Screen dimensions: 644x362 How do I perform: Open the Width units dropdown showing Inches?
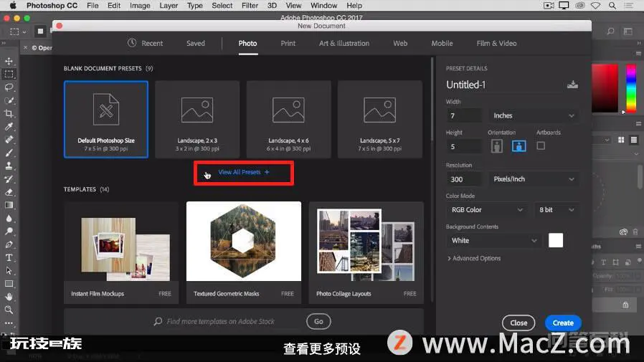pos(534,115)
